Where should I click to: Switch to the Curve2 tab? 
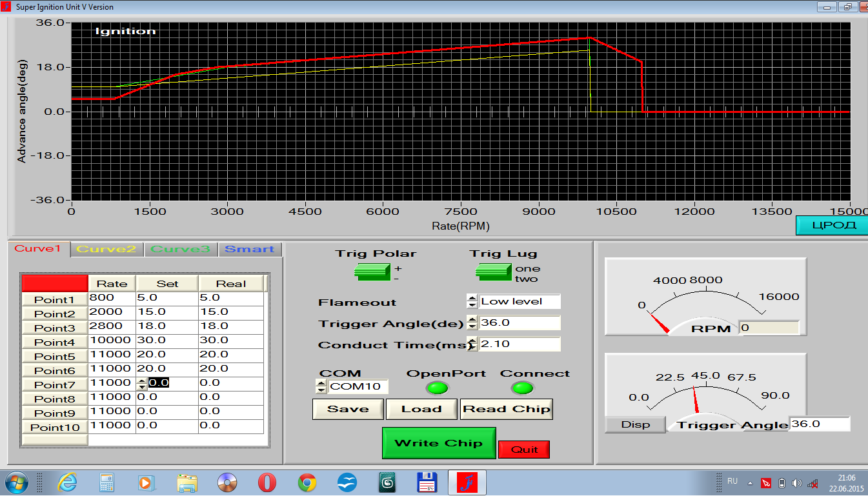tap(106, 250)
